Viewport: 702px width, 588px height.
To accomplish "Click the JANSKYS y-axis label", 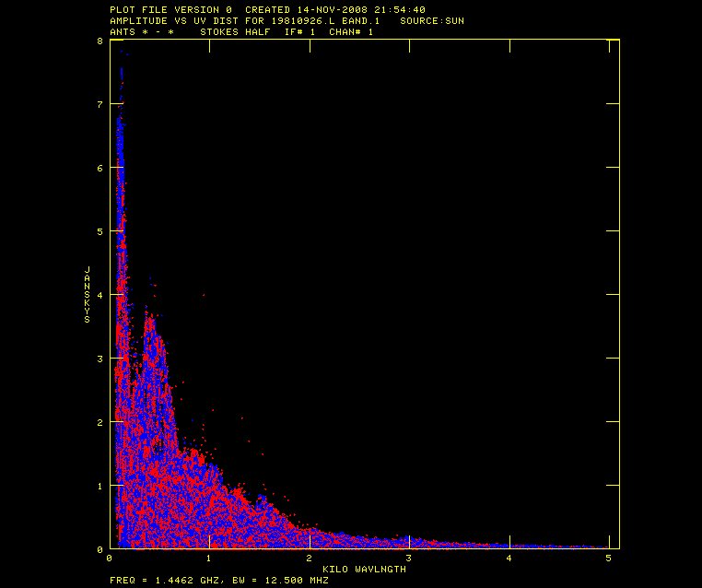I will (x=87, y=294).
